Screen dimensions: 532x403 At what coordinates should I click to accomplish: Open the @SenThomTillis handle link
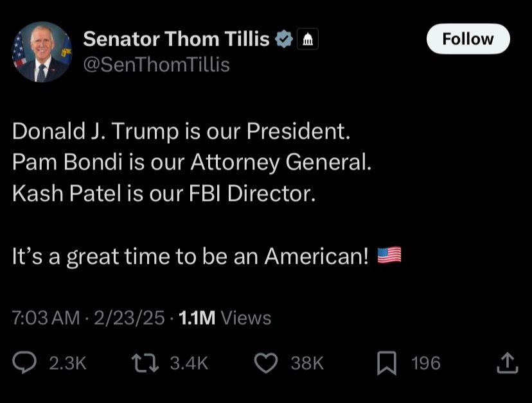pyautogui.click(x=156, y=65)
